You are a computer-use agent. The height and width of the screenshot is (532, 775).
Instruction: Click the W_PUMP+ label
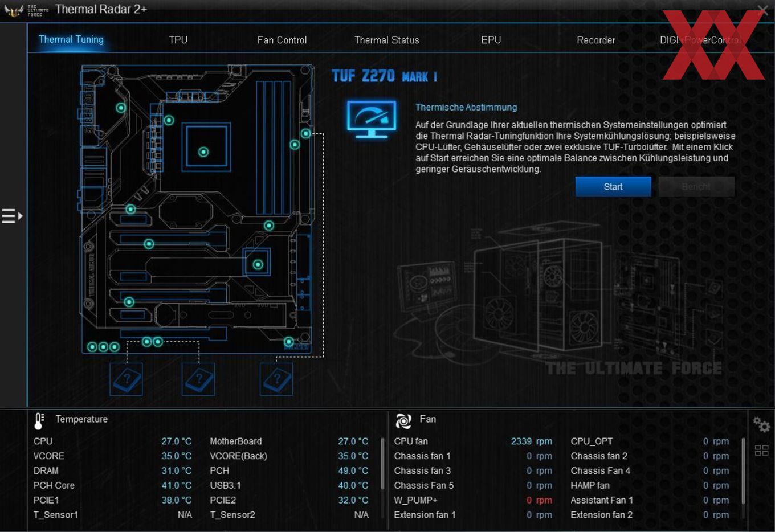point(415,500)
